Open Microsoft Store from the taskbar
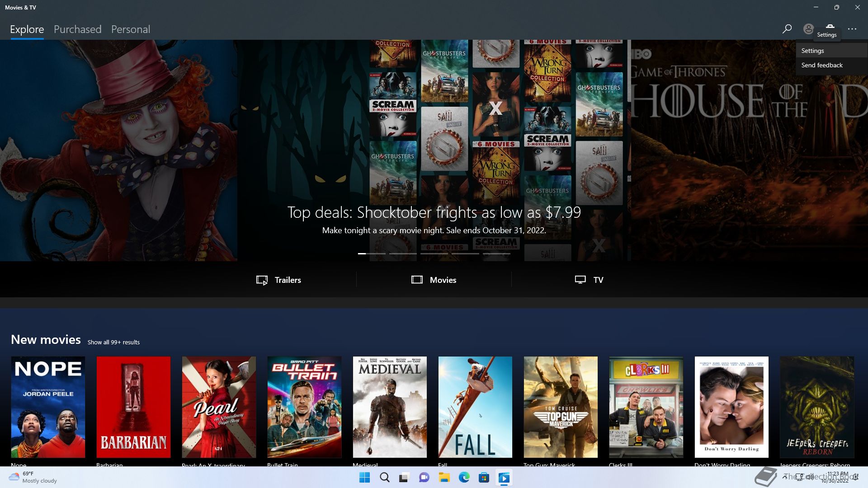 pos(484,478)
